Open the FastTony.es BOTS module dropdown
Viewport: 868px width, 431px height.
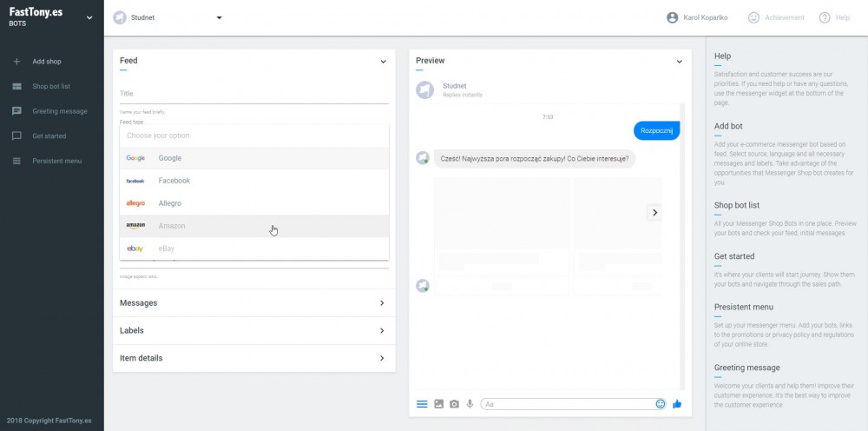[89, 17]
